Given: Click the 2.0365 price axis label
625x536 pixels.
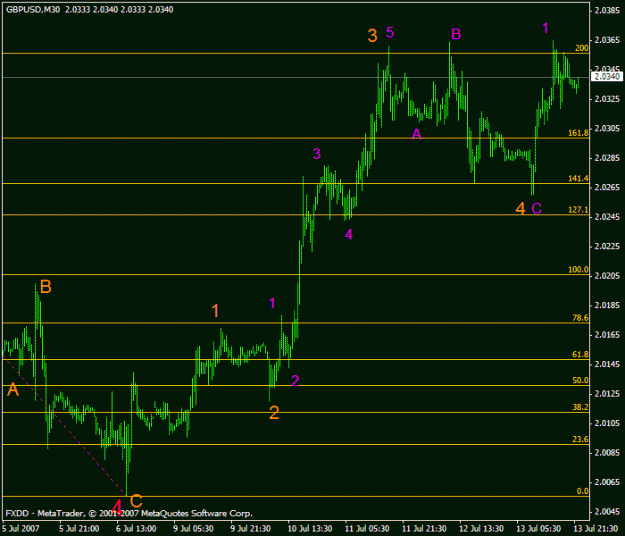Looking at the screenshot, I should click(x=607, y=40).
